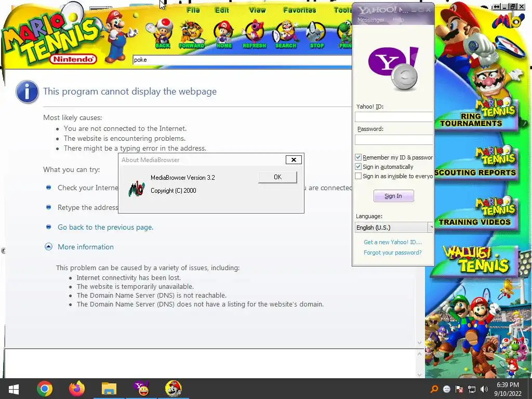Click the MB logo in About dialog
532x399 pixels.
point(137,189)
